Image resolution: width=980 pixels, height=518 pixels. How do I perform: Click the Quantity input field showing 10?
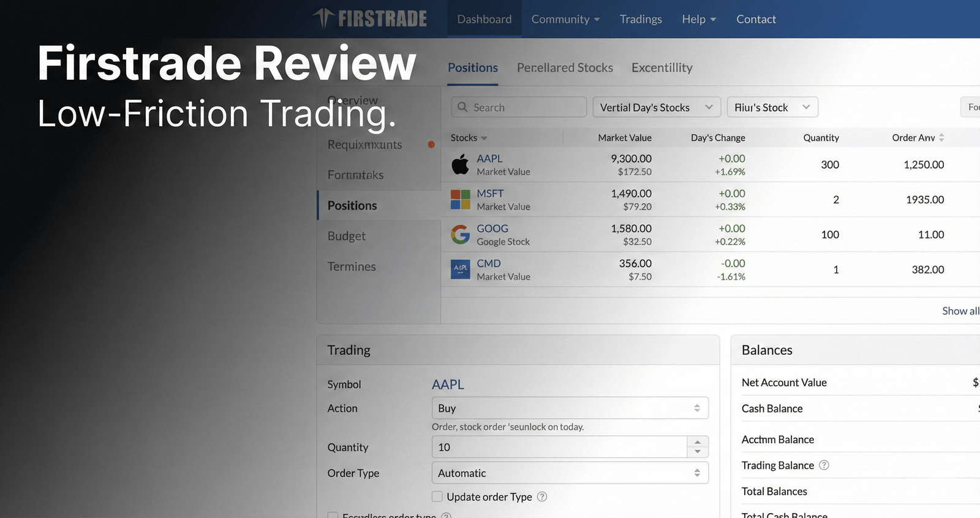coord(559,447)
